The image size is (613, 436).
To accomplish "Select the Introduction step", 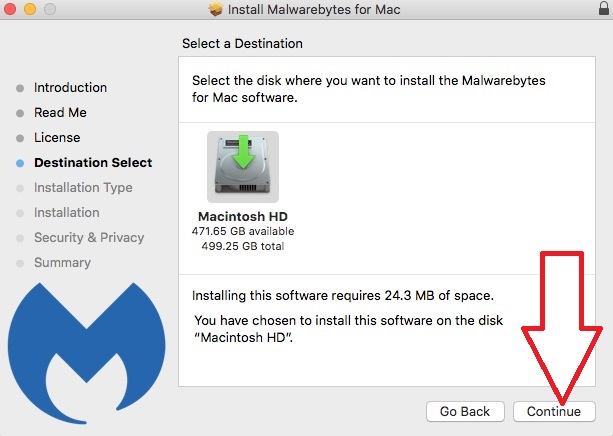I will point(70,88).
